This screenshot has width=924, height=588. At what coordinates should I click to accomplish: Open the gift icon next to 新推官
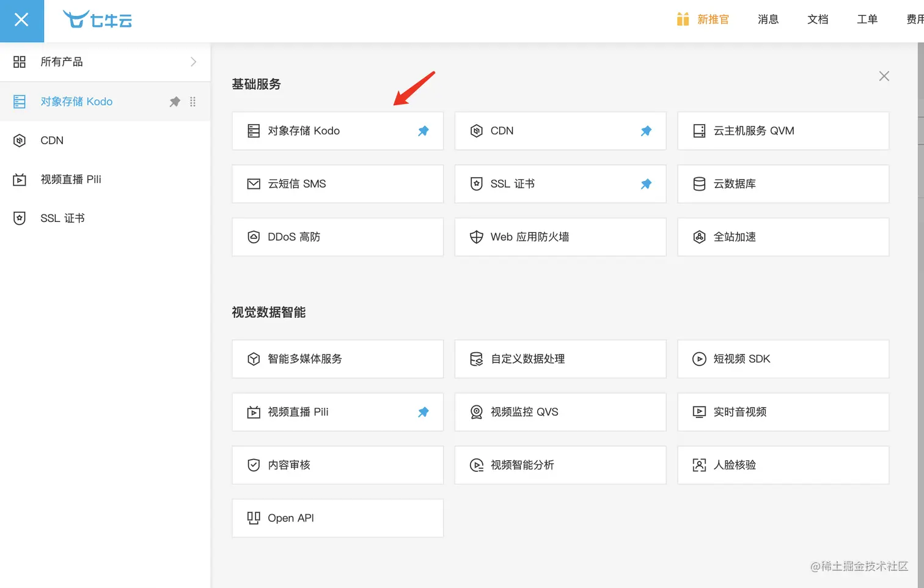pyautogui.click(x=683, y=20)
